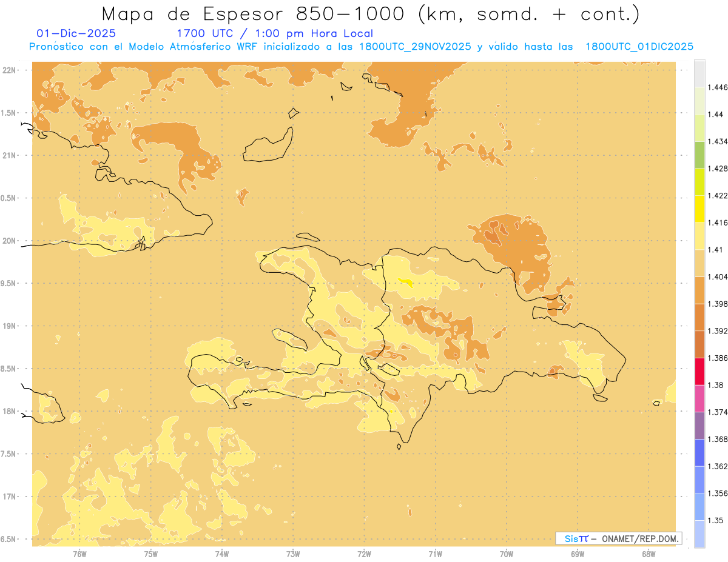Click the longitude label '74W'
Screen dimensions: 728x562
click(x=222, y=554)
